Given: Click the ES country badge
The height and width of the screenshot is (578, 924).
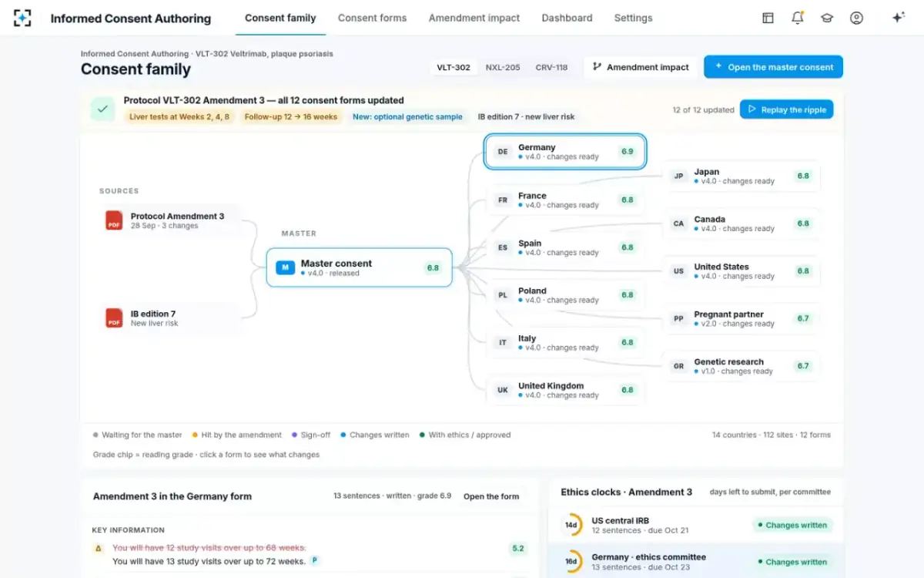Looking at the screenshot, I should click(x=503, y=247).
